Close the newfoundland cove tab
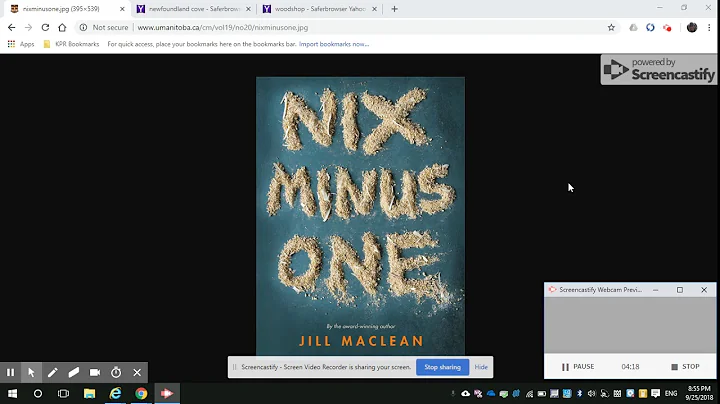The width and height of the screenshot is (720, 404). (x=248, y=9)
